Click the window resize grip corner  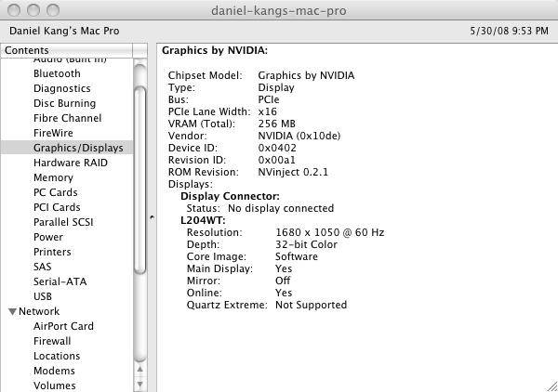pos(551,386)
